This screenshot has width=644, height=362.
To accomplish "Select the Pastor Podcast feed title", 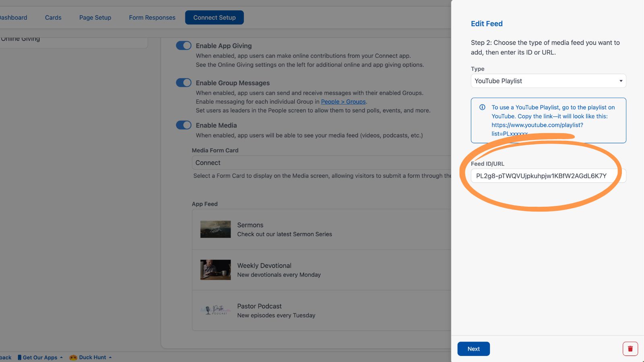I will pos(260,306).
